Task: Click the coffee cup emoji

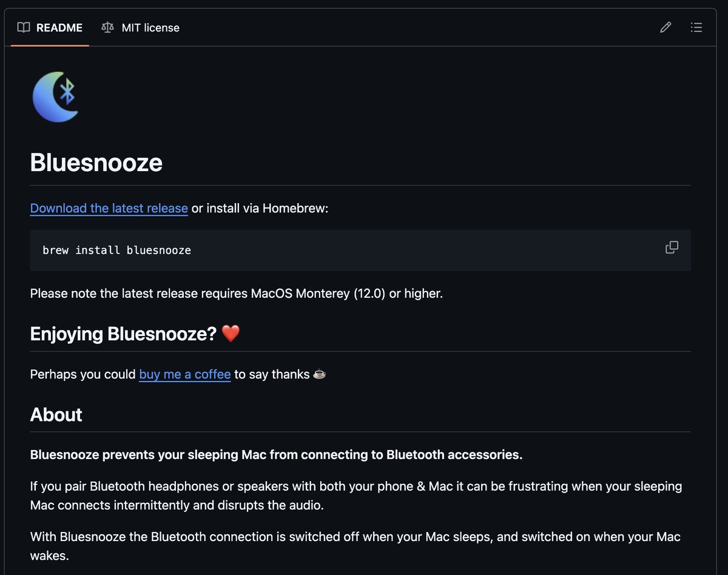Action: tap(319, 374)
